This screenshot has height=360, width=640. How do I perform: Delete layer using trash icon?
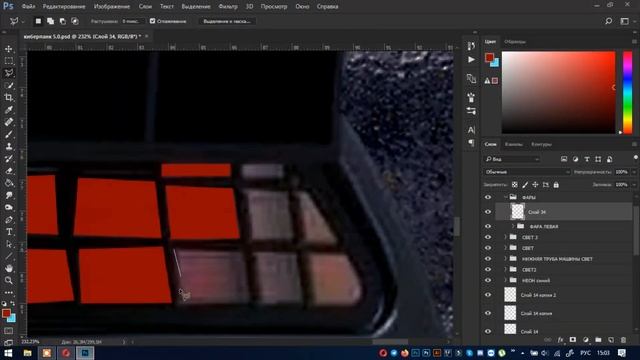tap(623, 340)
